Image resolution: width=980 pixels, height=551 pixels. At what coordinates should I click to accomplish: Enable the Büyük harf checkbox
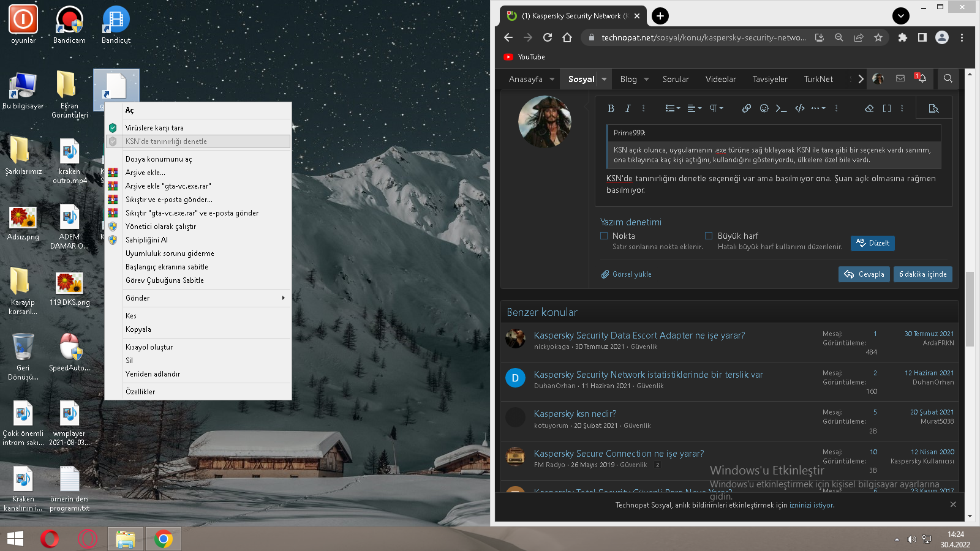[x=709, y=236]
